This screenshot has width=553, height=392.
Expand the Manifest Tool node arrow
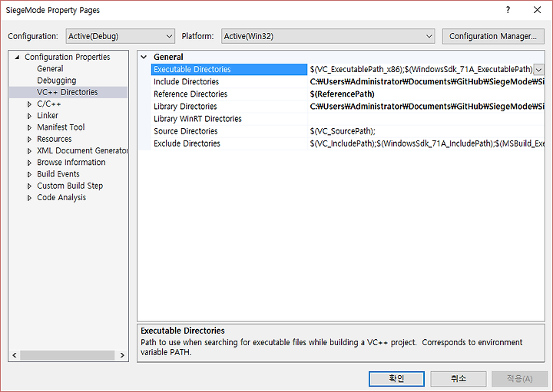[x=30, y=127]
